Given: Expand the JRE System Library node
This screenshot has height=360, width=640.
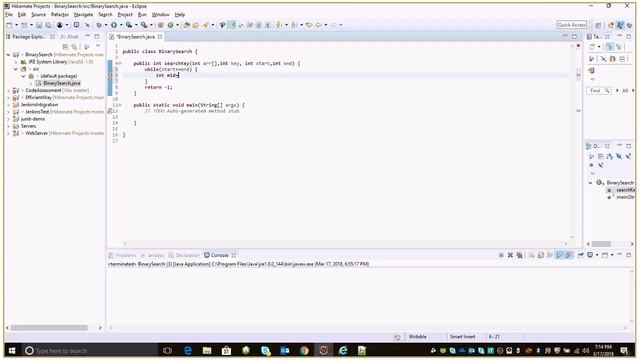Looking at the screenshot, I should click(16, 62).
